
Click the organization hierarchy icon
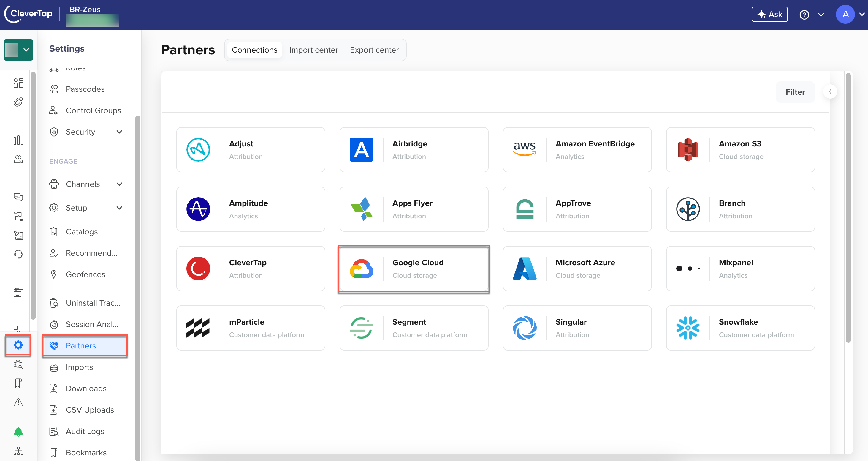[x=18, y=451]
